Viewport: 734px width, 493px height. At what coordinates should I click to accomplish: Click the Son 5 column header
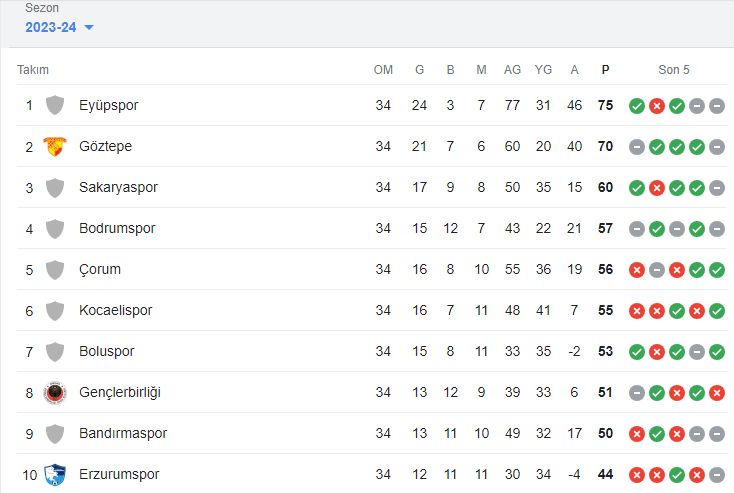674,70
